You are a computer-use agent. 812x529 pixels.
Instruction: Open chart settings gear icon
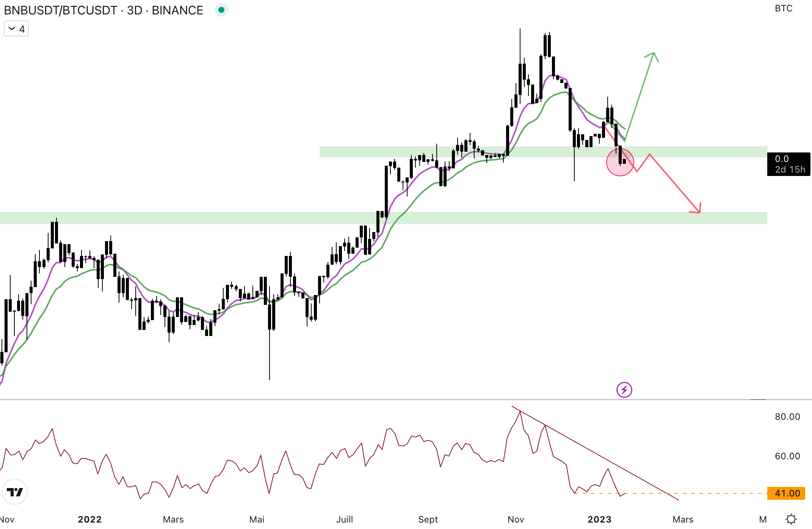791,519
